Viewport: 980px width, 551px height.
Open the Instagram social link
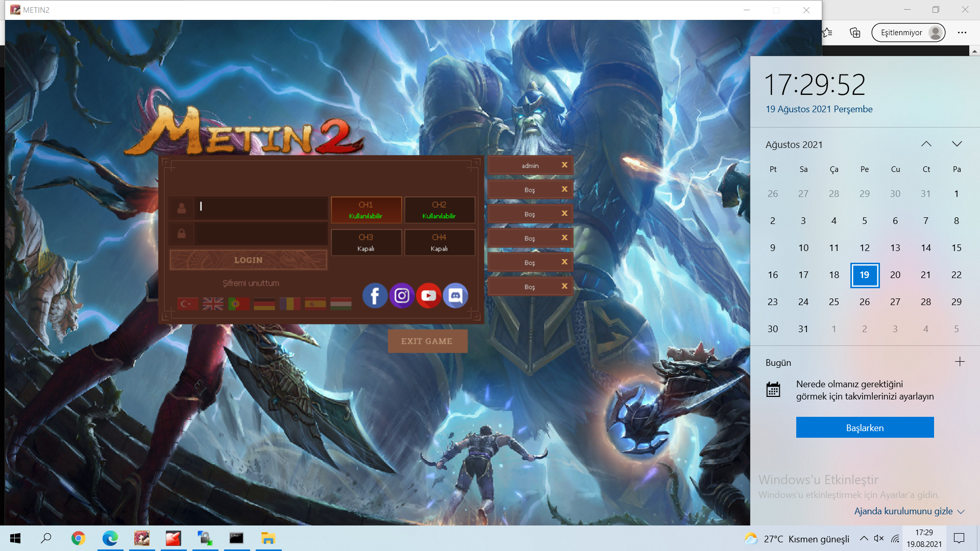[402, 295]
